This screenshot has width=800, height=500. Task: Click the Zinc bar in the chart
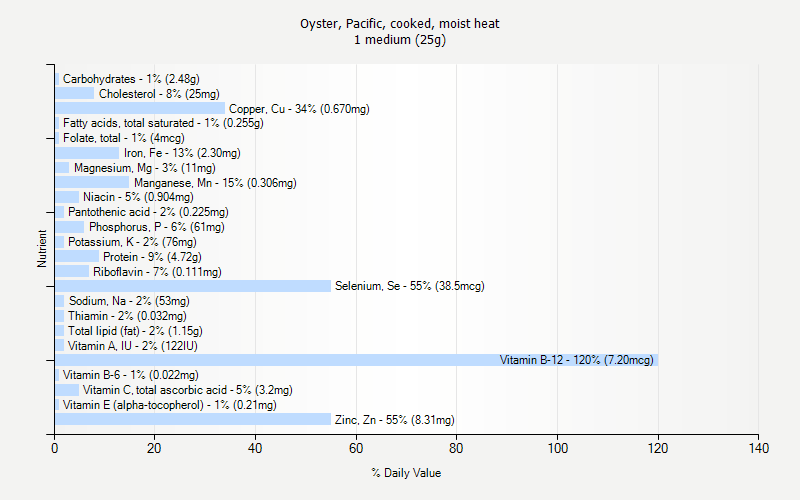coord(193,419)
